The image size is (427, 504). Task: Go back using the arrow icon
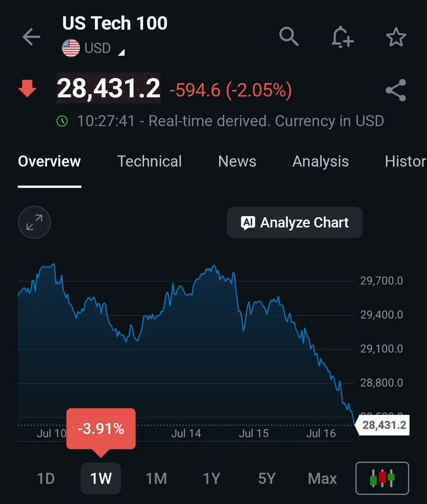(31, 37)
